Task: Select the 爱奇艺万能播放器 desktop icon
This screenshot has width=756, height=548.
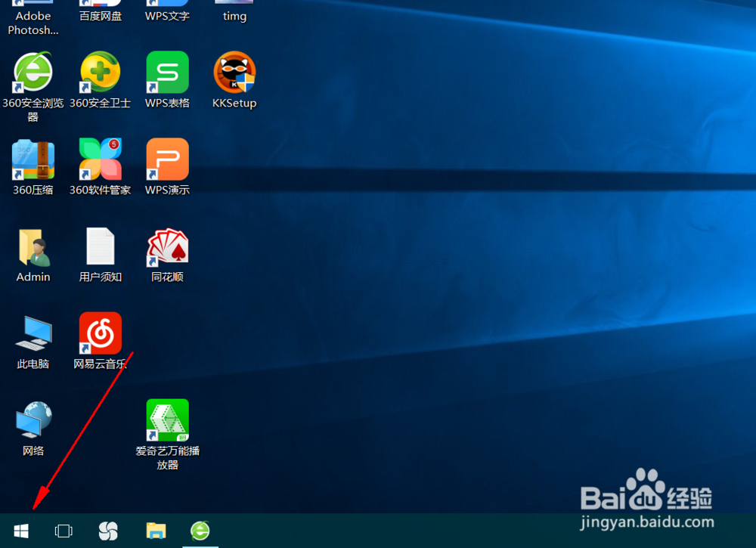Action: pyautogui.click(x=167, y=420)
